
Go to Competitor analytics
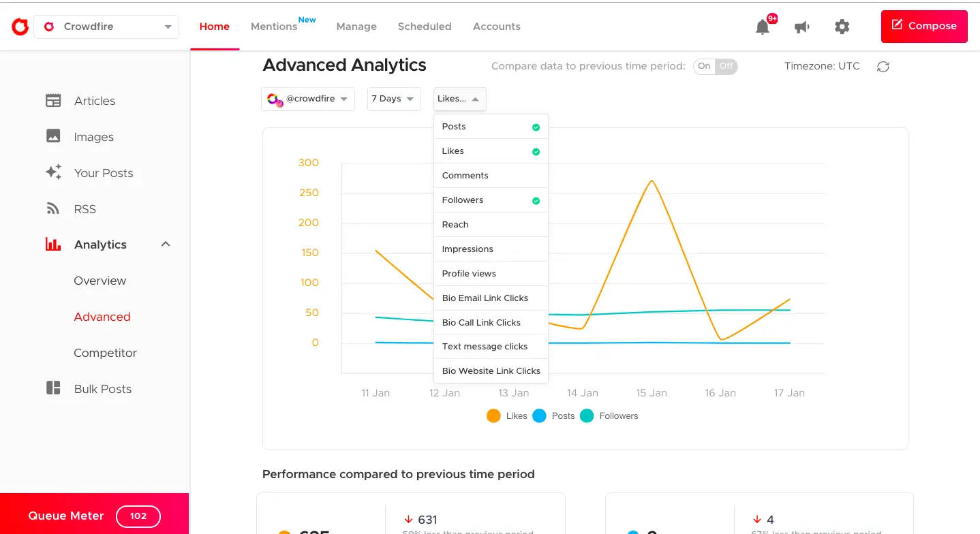pyautogui.click(x=105, y=353)
